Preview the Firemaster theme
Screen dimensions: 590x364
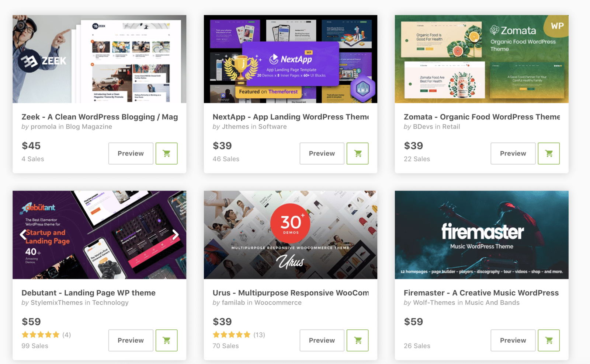click(x=513, y=340)
